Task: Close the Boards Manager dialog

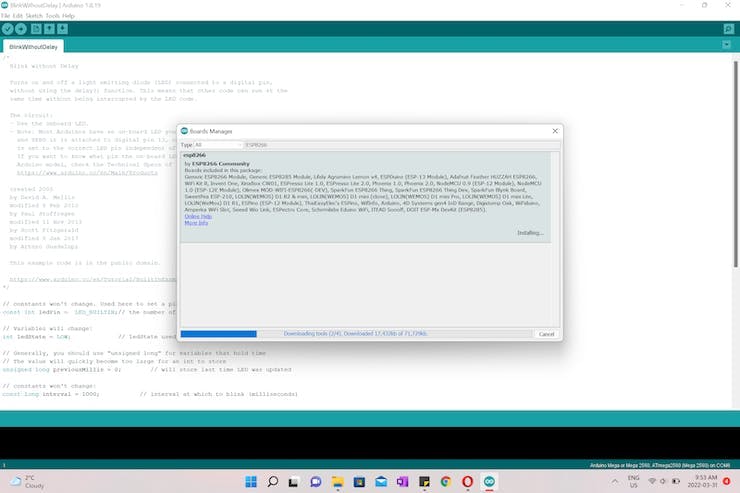Action: click(555, 131)
